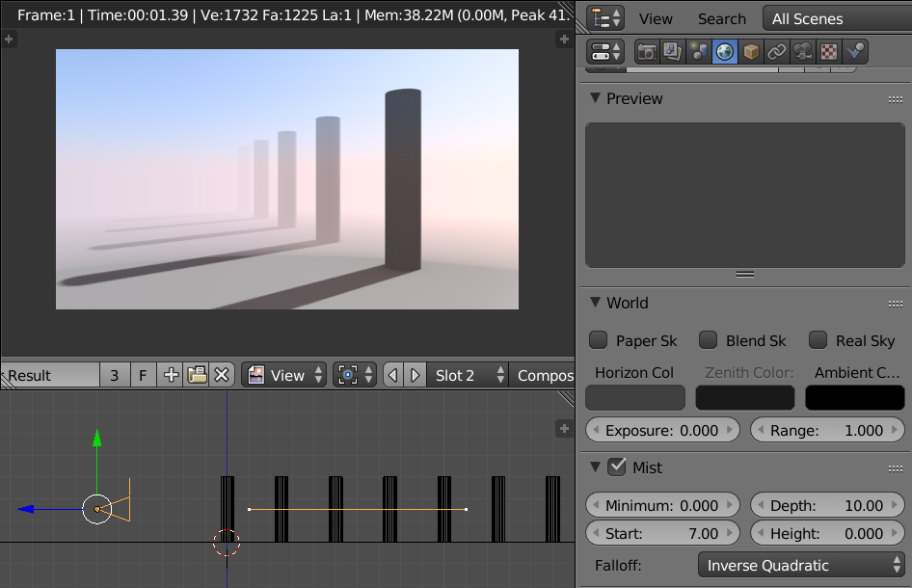Open the Texture properties tab

coord(829,51)
